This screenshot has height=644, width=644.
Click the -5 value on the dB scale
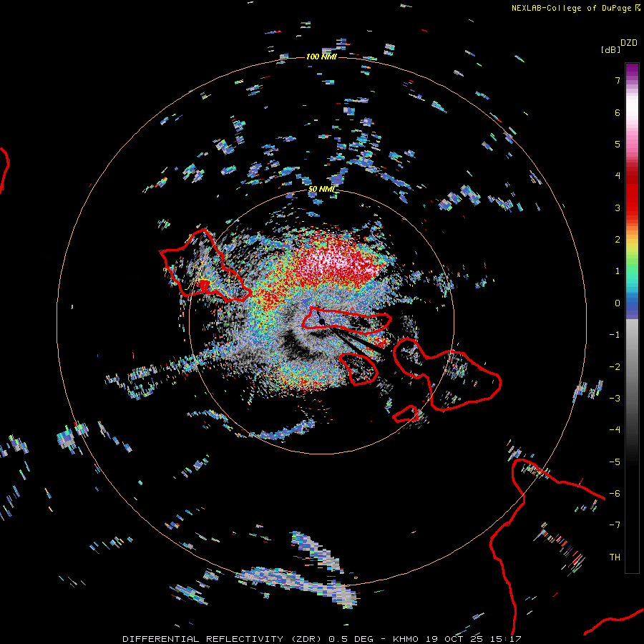(615, 462)
